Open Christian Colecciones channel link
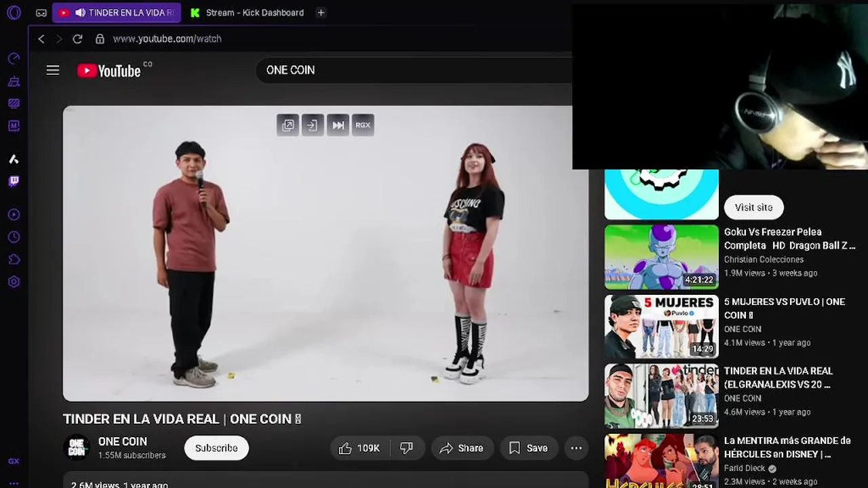 [x=764, y=260]
